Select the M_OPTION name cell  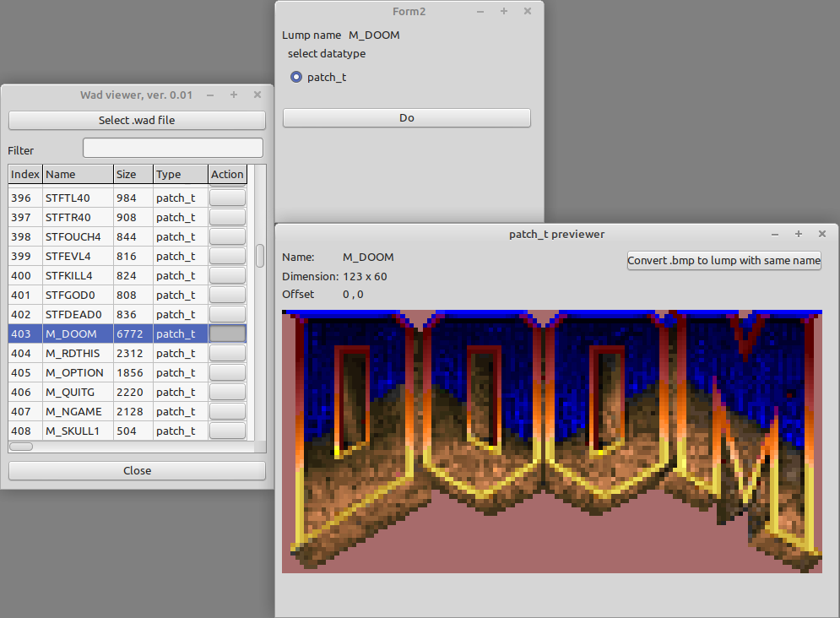[x=79, y=372]
